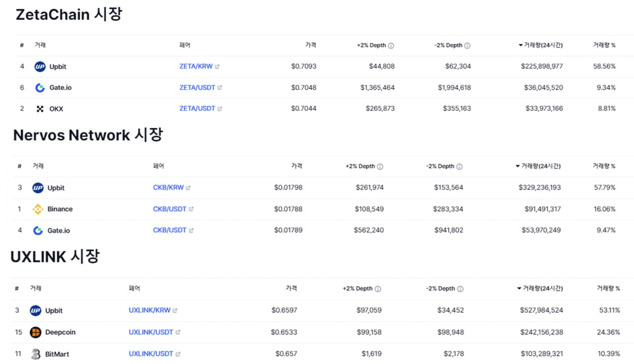Open Gate.io CKB/USDT pair link
The width and height of the screenshot is (634, 364).
tap(170, 230)
